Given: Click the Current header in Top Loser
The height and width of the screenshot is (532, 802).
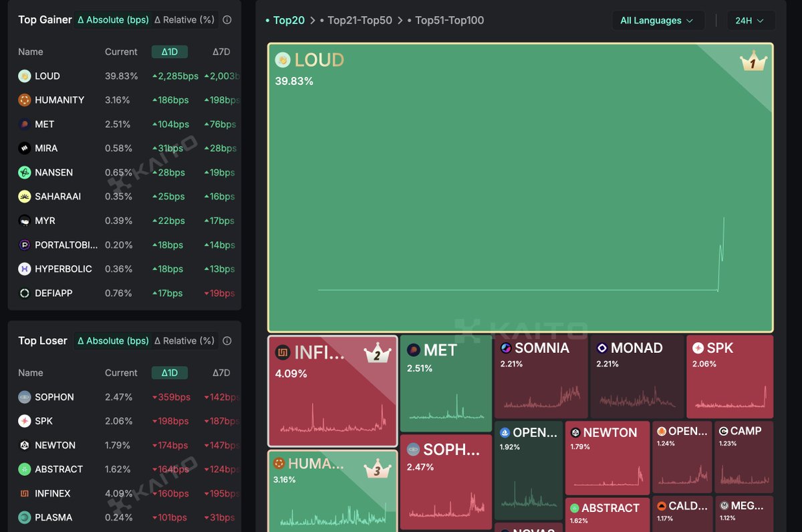Looking at the screenshot, I should click(x=121, y=373).
